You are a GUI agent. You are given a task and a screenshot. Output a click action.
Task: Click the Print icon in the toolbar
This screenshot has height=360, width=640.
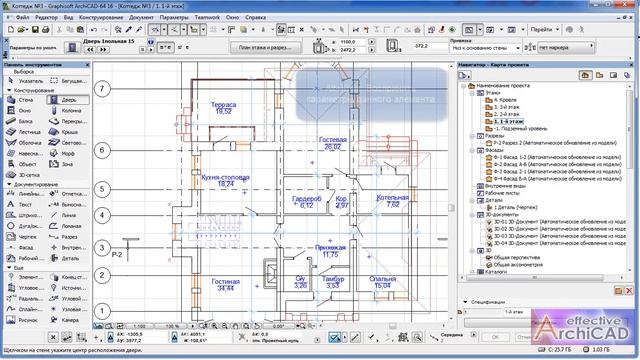[45, 30]
